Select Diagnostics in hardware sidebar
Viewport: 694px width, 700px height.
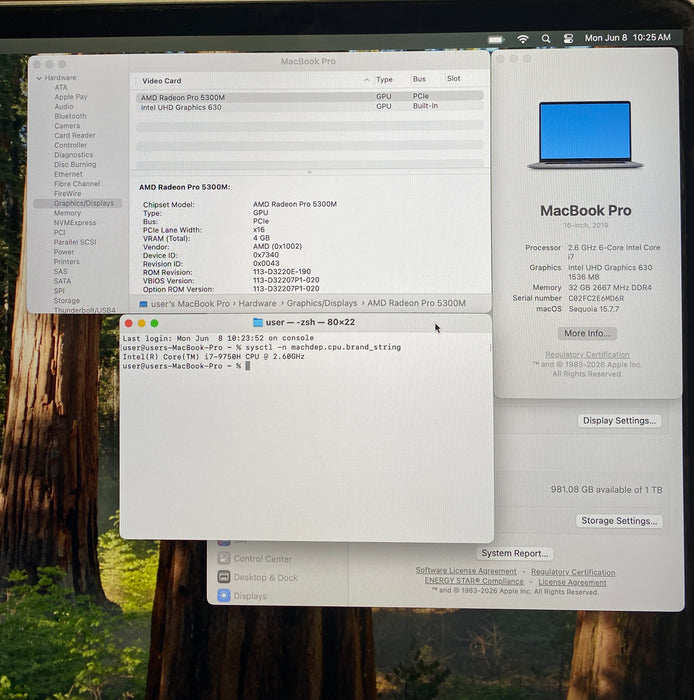pos(73,155)
